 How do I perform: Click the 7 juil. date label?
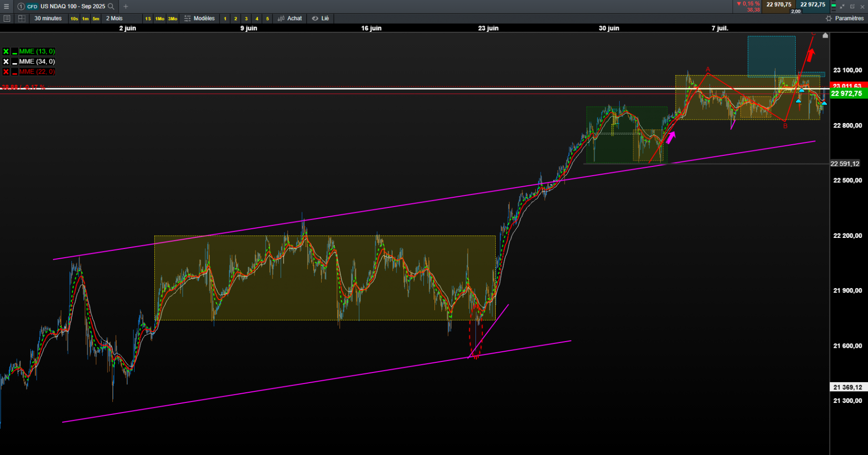click(720, 28)
